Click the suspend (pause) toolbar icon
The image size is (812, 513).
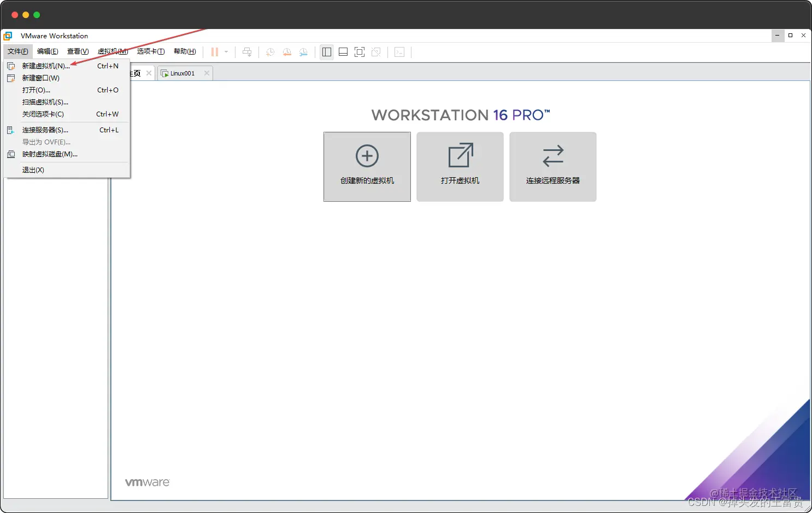point(215,52)
